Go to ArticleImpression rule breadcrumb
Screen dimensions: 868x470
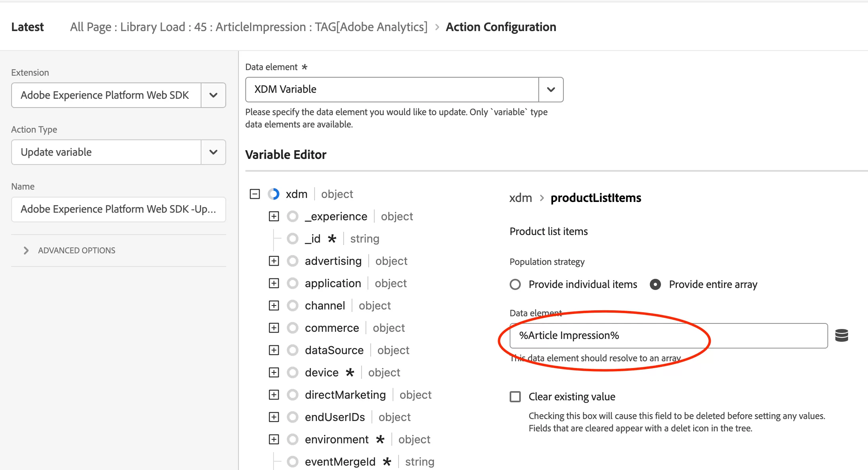248,27
